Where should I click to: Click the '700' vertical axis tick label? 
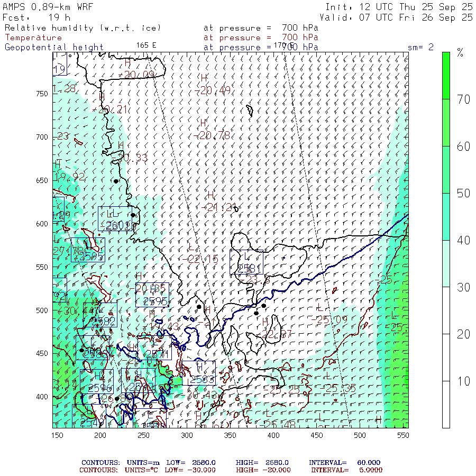click(42, 137)
